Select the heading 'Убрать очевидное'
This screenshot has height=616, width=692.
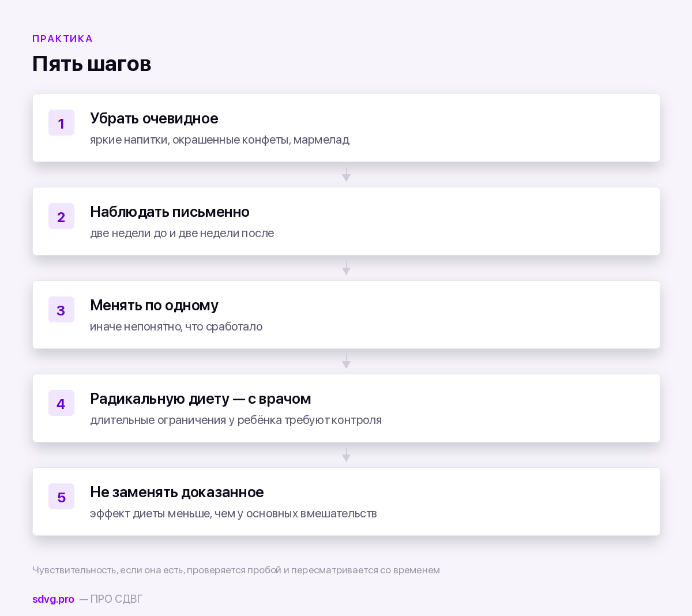pyautogui.click(x=154, y=118)
